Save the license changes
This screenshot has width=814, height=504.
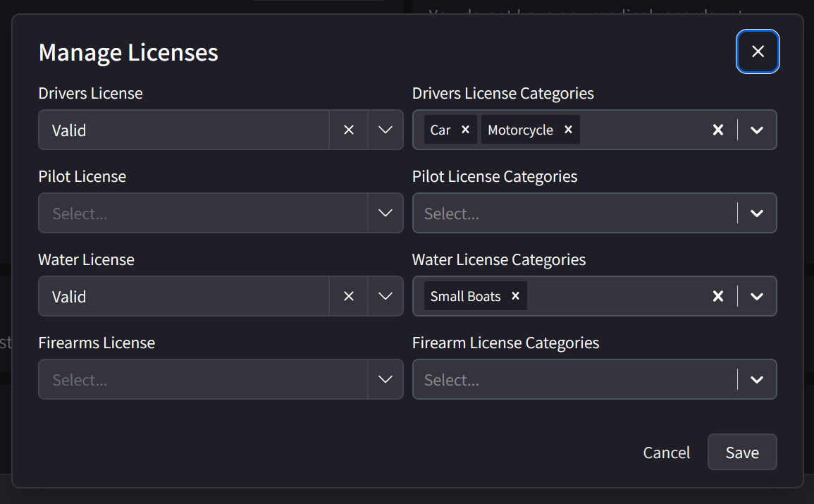742,452
